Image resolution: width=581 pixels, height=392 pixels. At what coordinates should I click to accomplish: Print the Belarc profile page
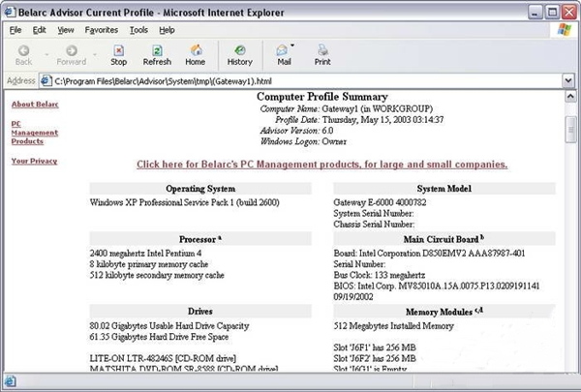tap(322, 53)
